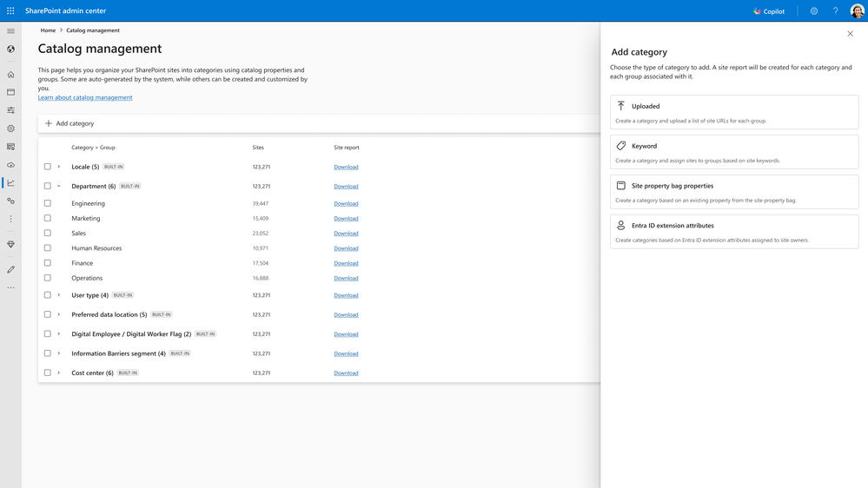Check the Locale category checkbox

tap(48, 167)
